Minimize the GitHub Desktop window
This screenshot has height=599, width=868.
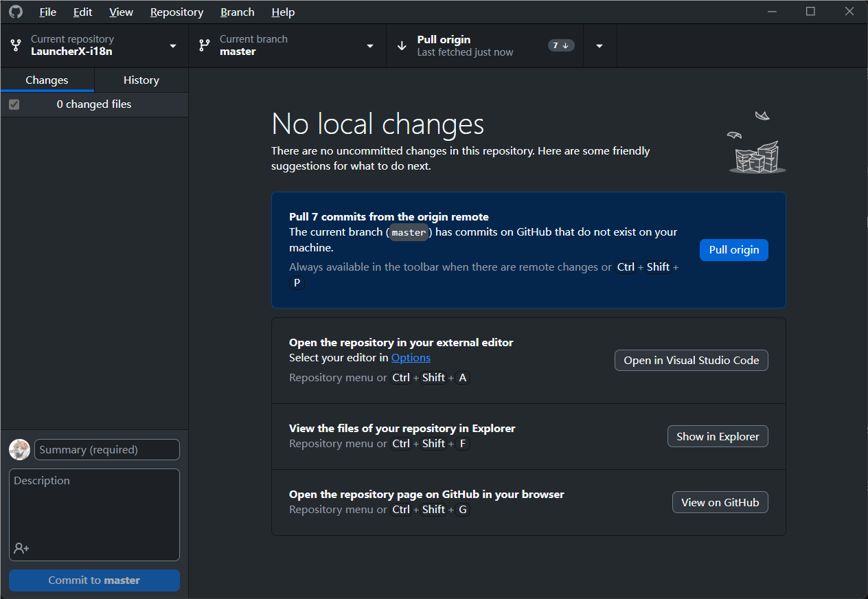(x=773, y=12)
